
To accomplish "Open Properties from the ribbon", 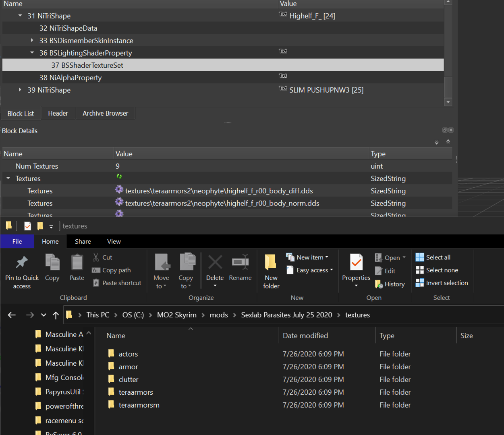I will [x=356, y=271].
